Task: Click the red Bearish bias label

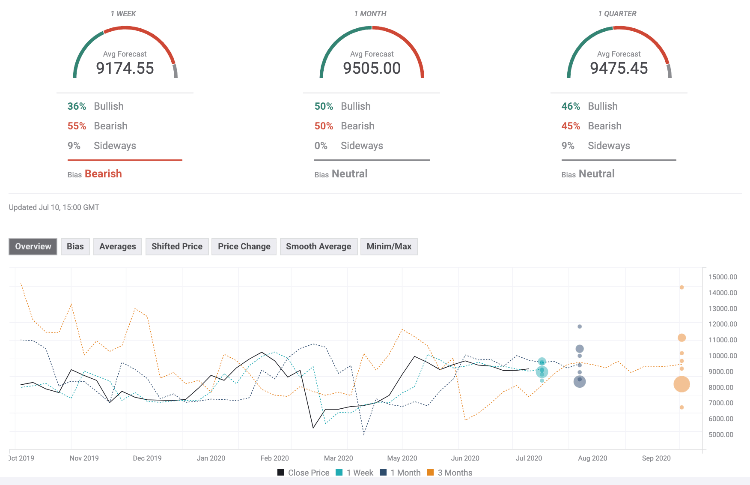Action: point(104,173)
